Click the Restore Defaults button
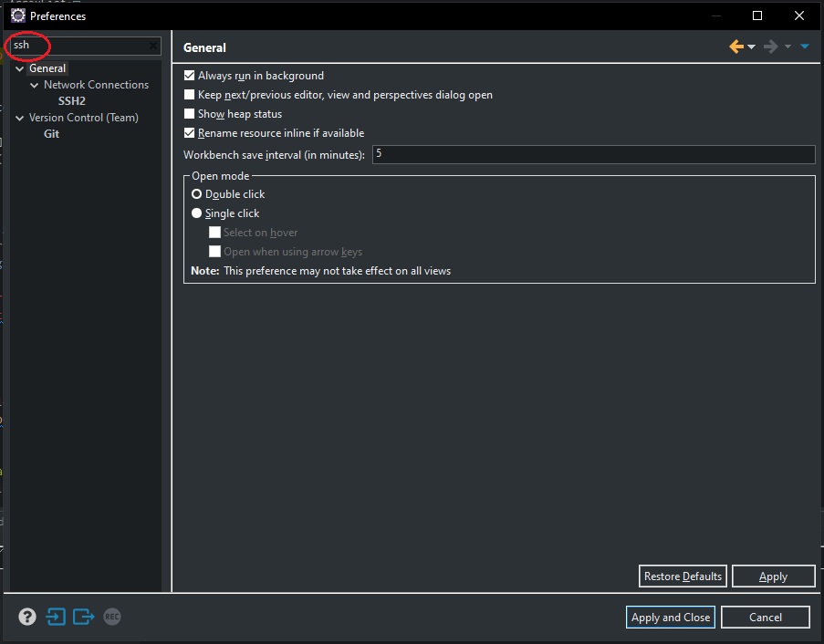This screenshot has height=644, width=824. 683,576
